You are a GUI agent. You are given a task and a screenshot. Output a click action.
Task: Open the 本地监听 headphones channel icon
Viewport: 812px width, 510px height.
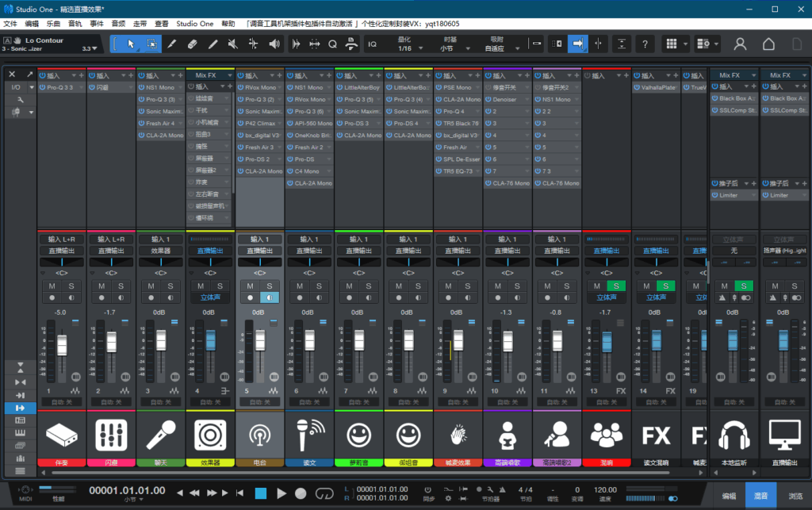pyautogui.click(x=734, y=435)
